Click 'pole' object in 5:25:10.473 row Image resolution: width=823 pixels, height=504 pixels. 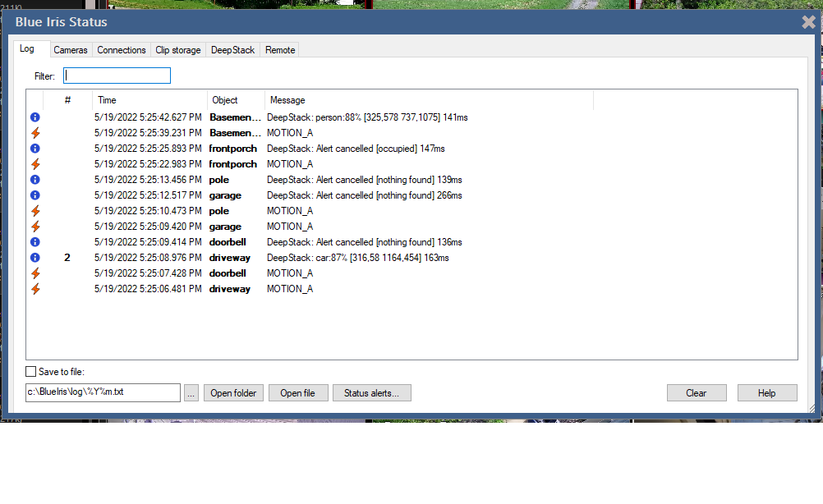pyautogui.click(x=218, y=211)
